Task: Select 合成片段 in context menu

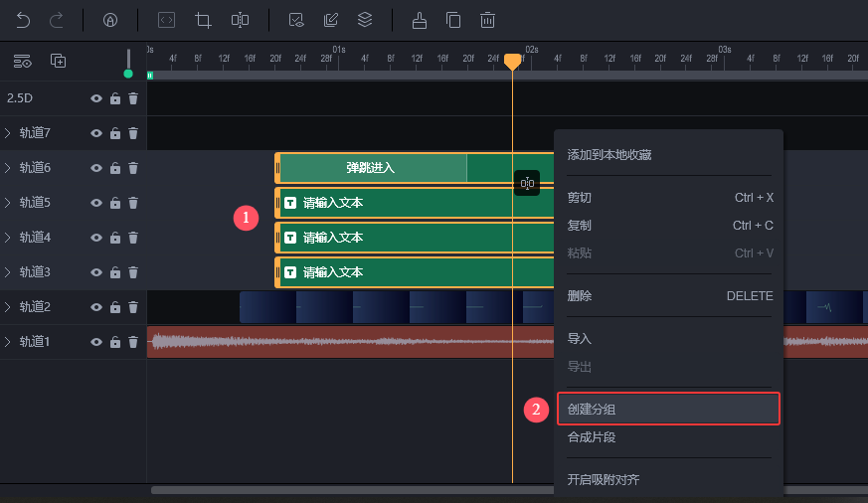Action: [x=592, y=437]
